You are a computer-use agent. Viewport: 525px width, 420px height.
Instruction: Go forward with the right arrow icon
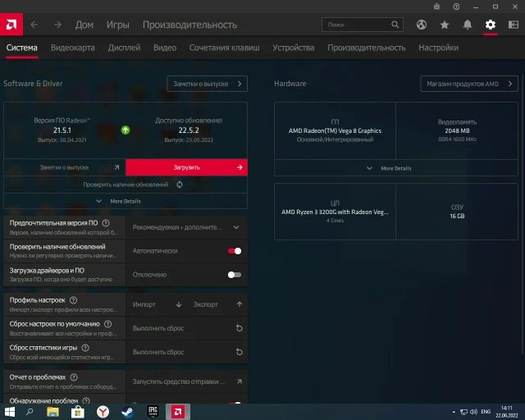(57, 25)
